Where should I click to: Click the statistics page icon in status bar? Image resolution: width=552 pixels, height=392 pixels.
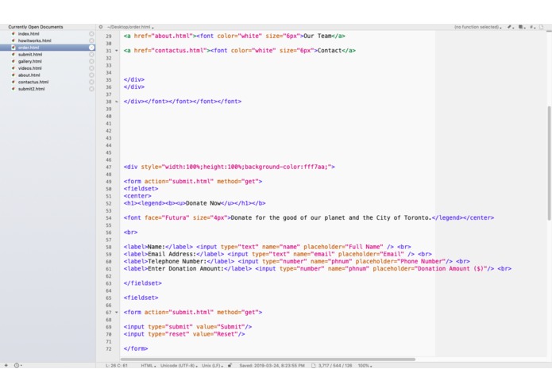point(313,366)
